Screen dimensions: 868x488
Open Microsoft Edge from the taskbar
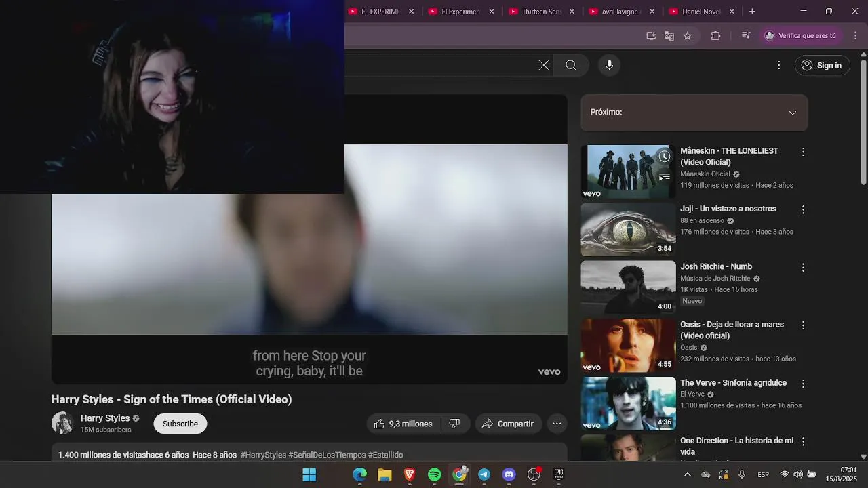coord(359,474)
